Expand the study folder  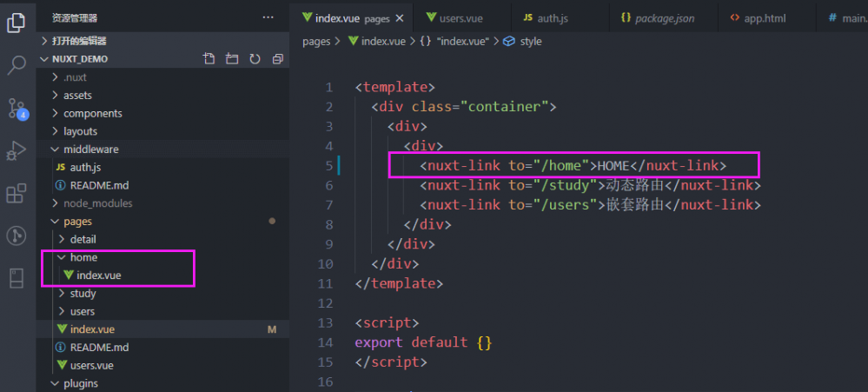pos(162,293)
